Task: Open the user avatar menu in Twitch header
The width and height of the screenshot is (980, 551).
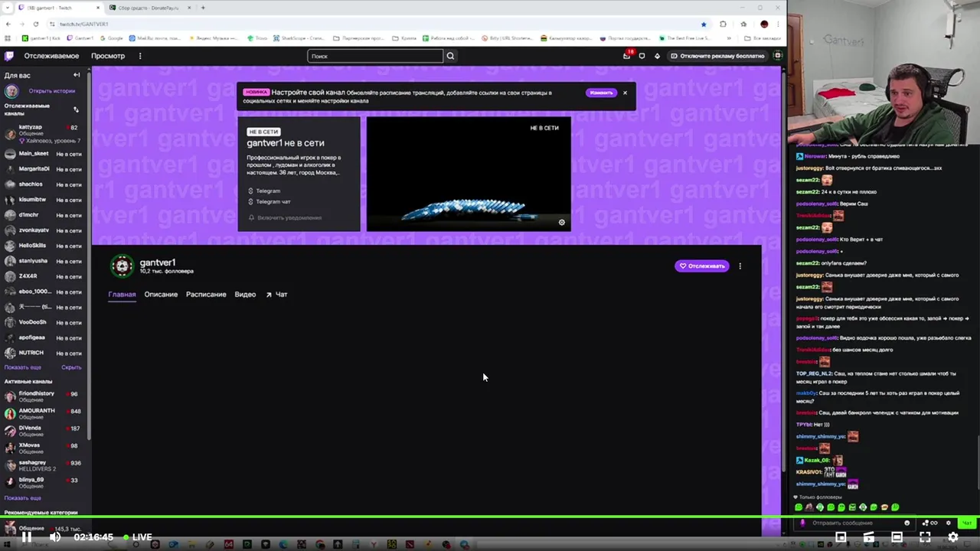Action: pyautogui.click(x=778, y=56)
